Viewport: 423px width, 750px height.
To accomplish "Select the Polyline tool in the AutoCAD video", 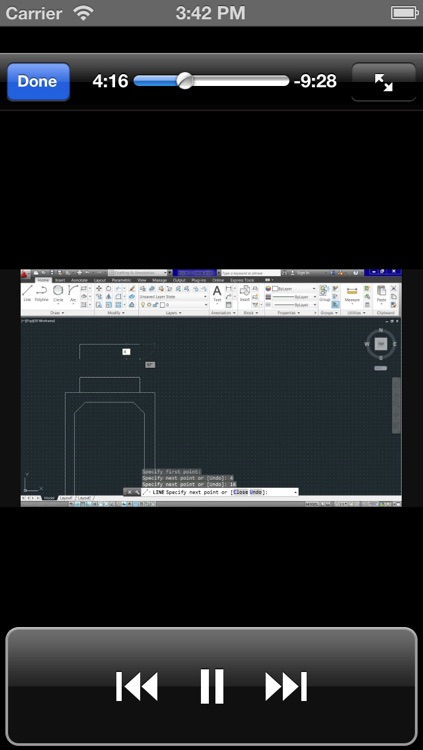I will [42, 293].
